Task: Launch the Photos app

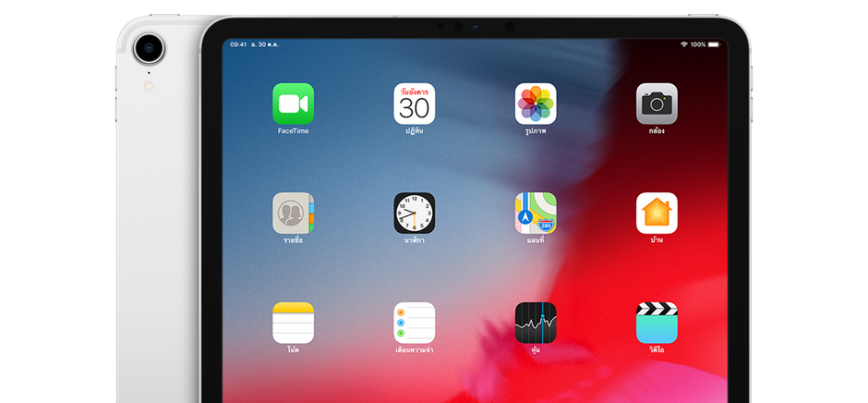Action: 536,104
